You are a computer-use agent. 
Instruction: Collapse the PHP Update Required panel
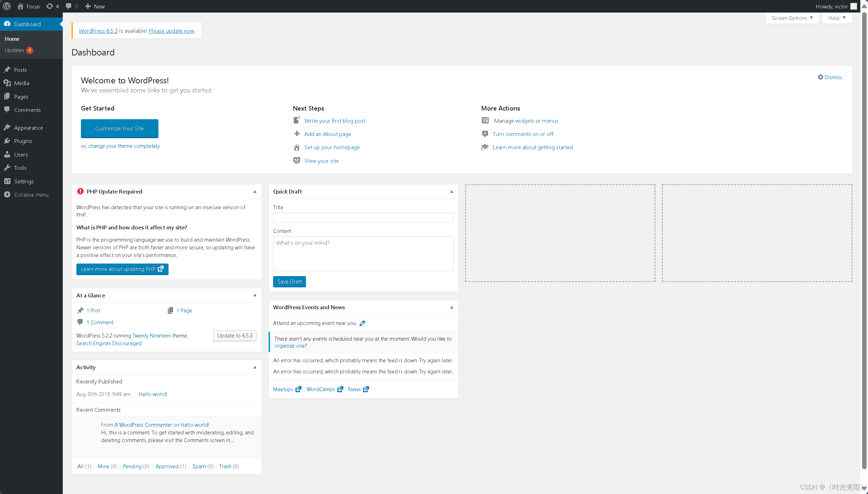point(255,191)
